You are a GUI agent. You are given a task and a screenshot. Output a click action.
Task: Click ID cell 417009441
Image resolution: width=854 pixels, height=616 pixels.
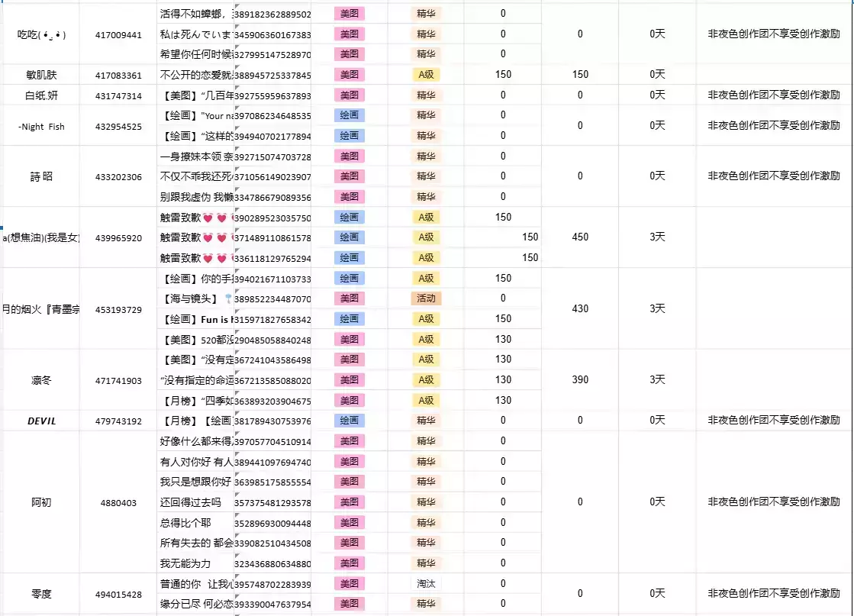[x=118, y=34]
